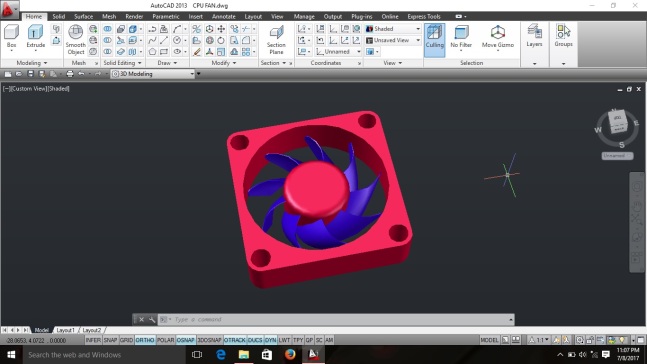Switch to the Render ribbon tab

[134, 17]
